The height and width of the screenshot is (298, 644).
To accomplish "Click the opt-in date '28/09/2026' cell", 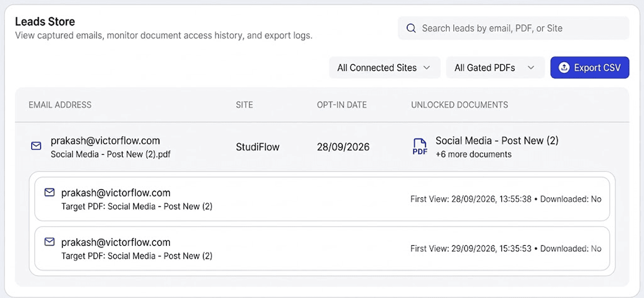I will tap(343, 147).
